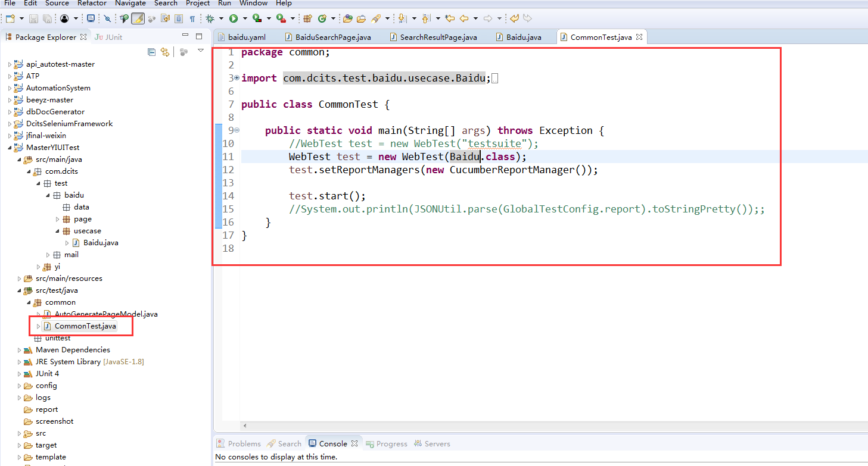Expand the page package node
The width and height of the screenshot is (868, 466).
tap(58, 219)
